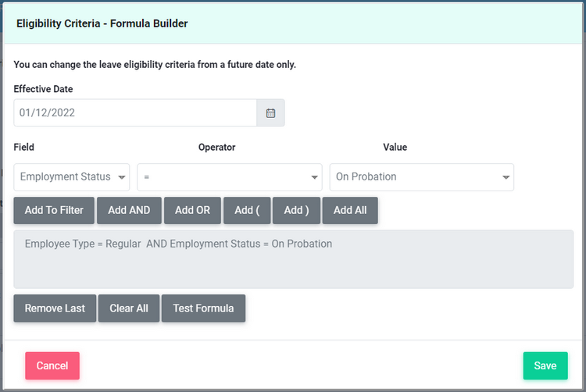Run the Test Formula button
The height and width of the screenshot is (392, 586).
(x=203, y=308)
